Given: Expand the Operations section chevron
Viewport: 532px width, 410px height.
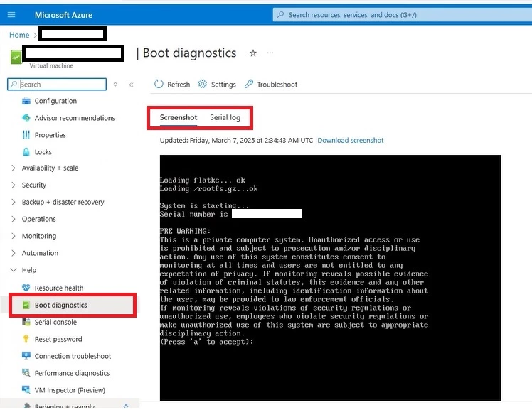Looking at the screenshot, I should [x=14, y=219].
